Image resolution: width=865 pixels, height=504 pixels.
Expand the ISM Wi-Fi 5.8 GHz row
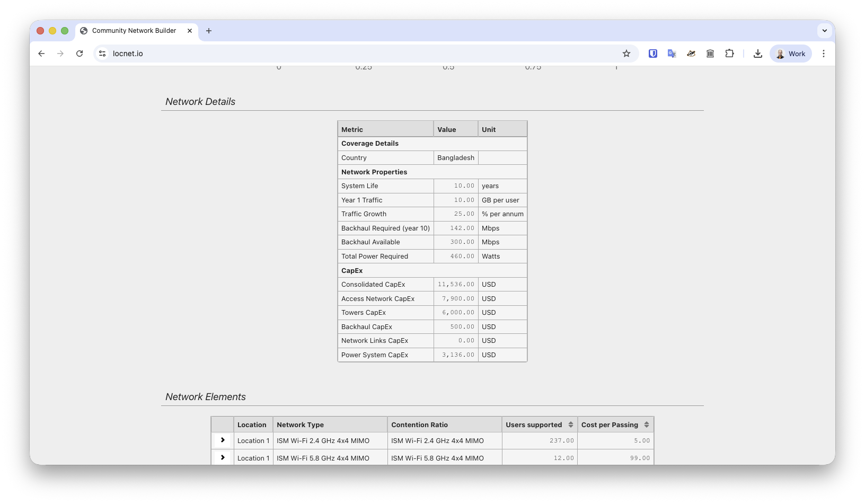[223, 457]
